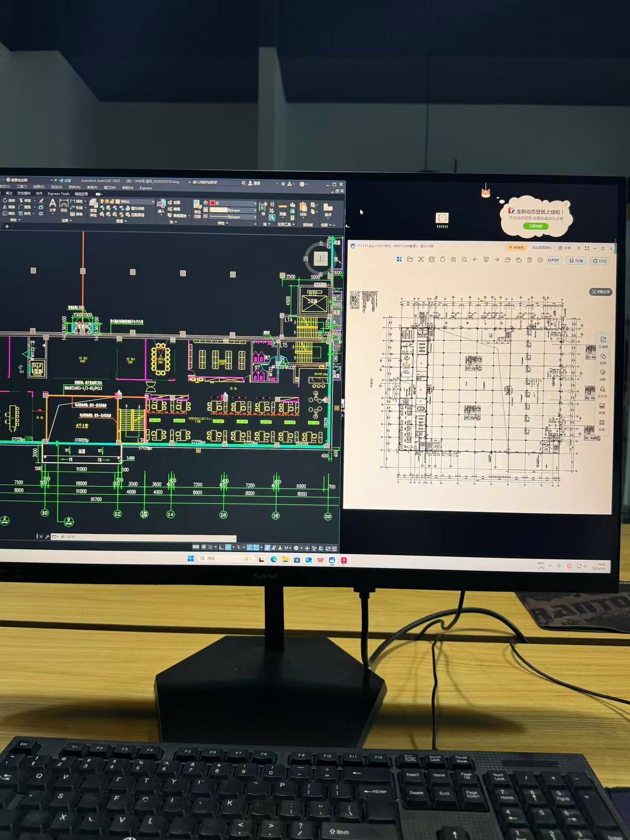This screenshot has height=840, width=630.
Task: Delete the image with the trash icon
Action: coord(530,260)
